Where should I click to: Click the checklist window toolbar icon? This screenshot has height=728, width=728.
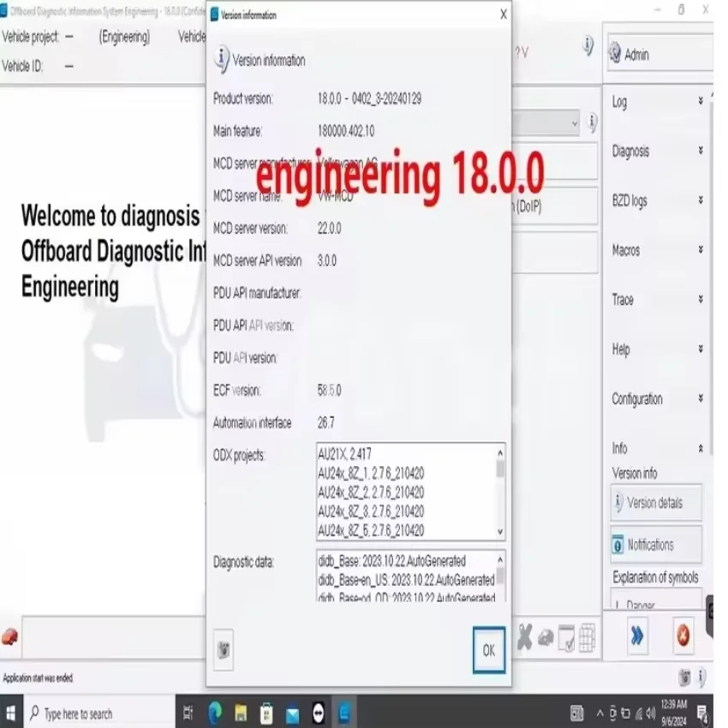[566, 638]
